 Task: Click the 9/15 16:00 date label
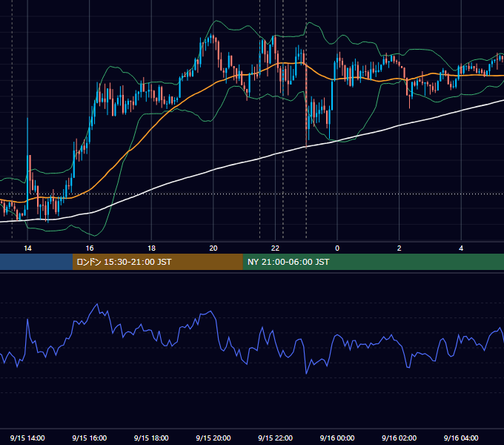pos(90,438)
